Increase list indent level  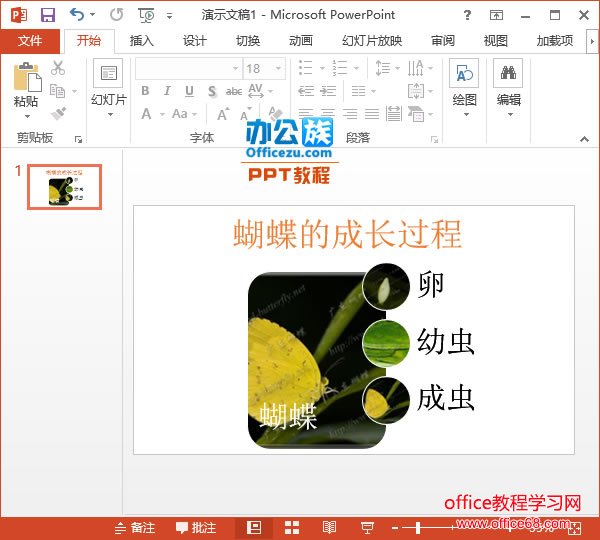point(328,91)
